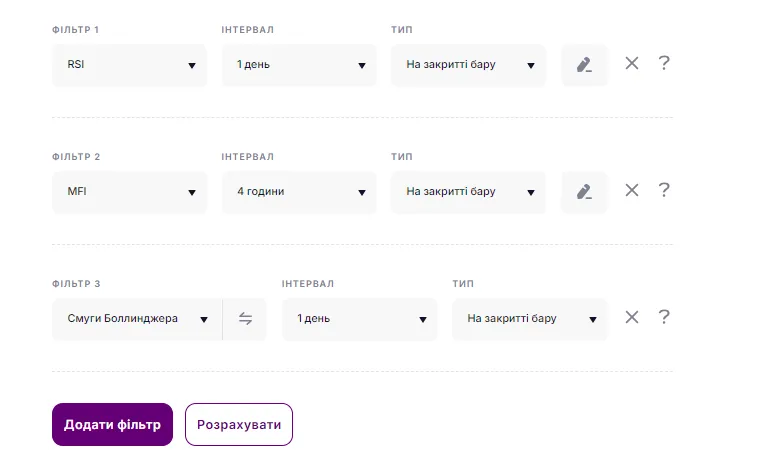Click the 'Додати фільтр' button
The image size is (782, 466).
pyautogui.click(x=112, y=424)
